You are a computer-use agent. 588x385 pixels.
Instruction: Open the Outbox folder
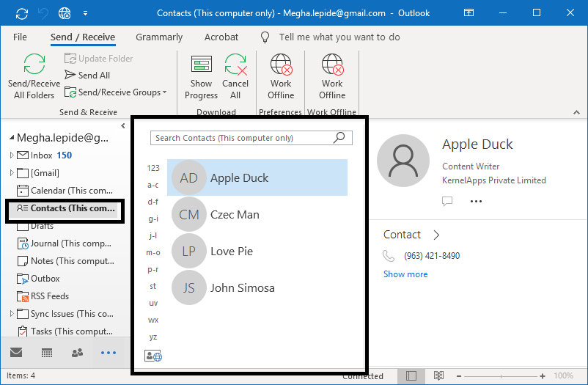coord(38,279)
